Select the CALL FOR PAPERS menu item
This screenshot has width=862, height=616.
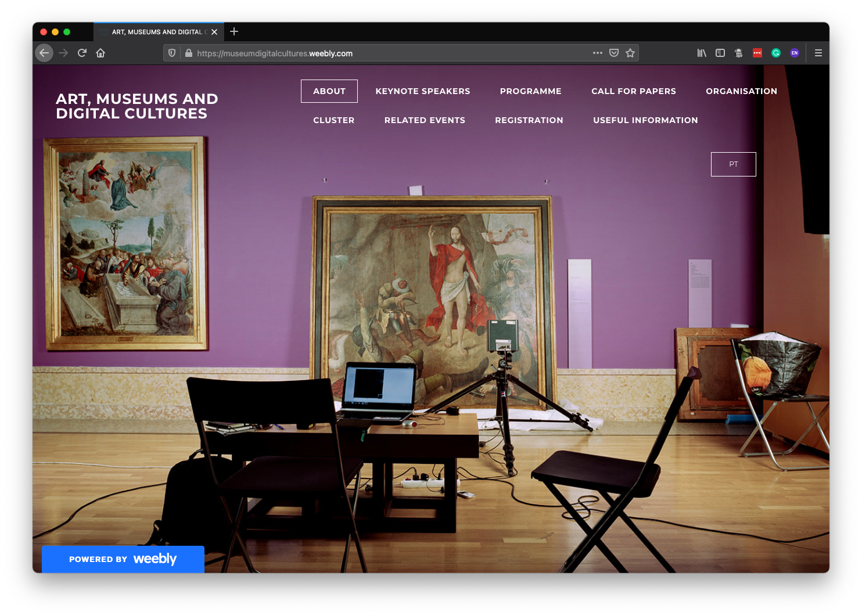point(633,91)
